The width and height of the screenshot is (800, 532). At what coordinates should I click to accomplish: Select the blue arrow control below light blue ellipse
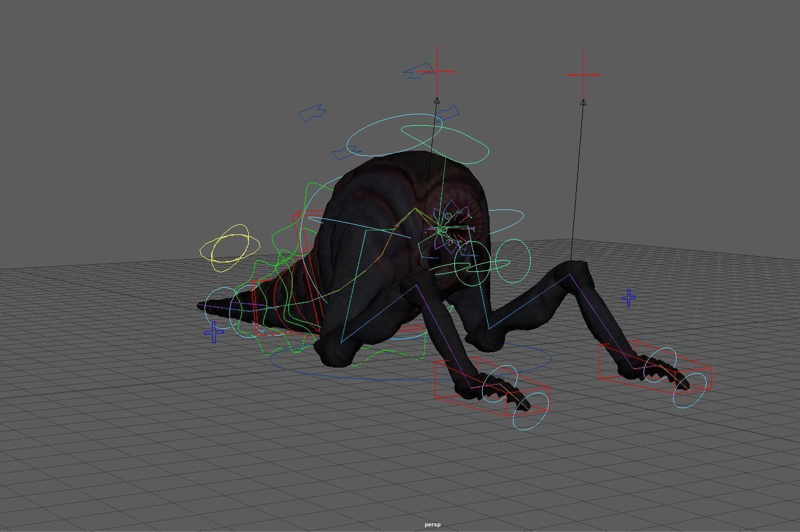pos(346,152)
